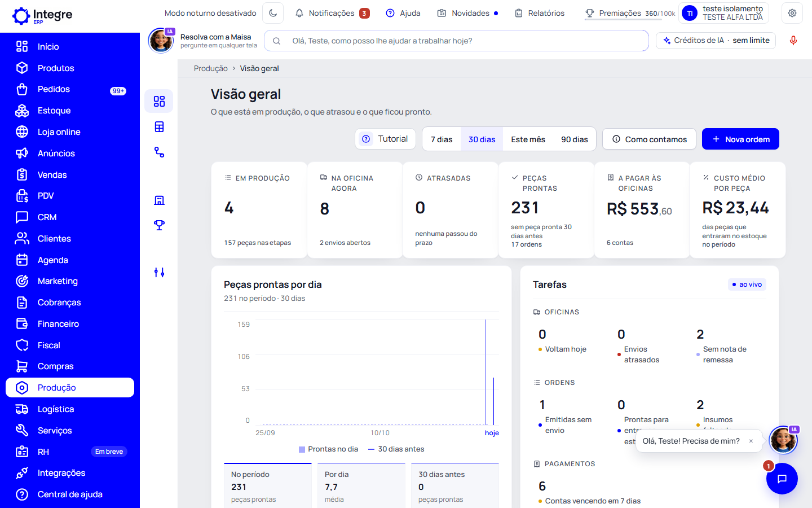
Task: Open the trophy icon in secondary sidebar
Action: tap(159, 225)
